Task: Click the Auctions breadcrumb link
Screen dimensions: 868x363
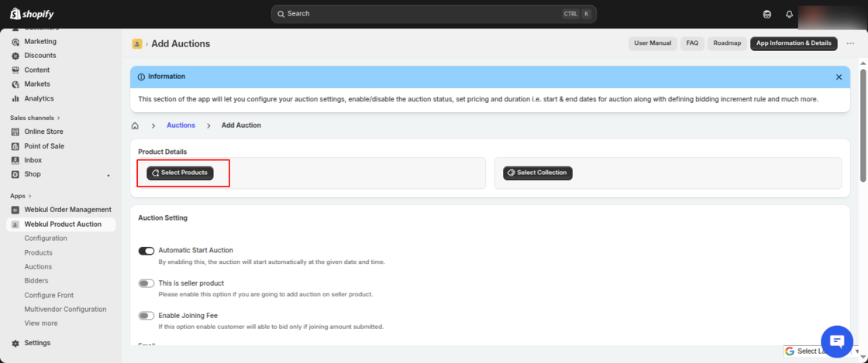Action: (181, 125)
